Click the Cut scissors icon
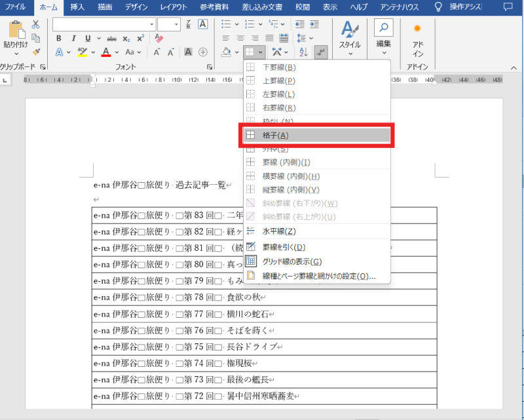 (36, 24)
